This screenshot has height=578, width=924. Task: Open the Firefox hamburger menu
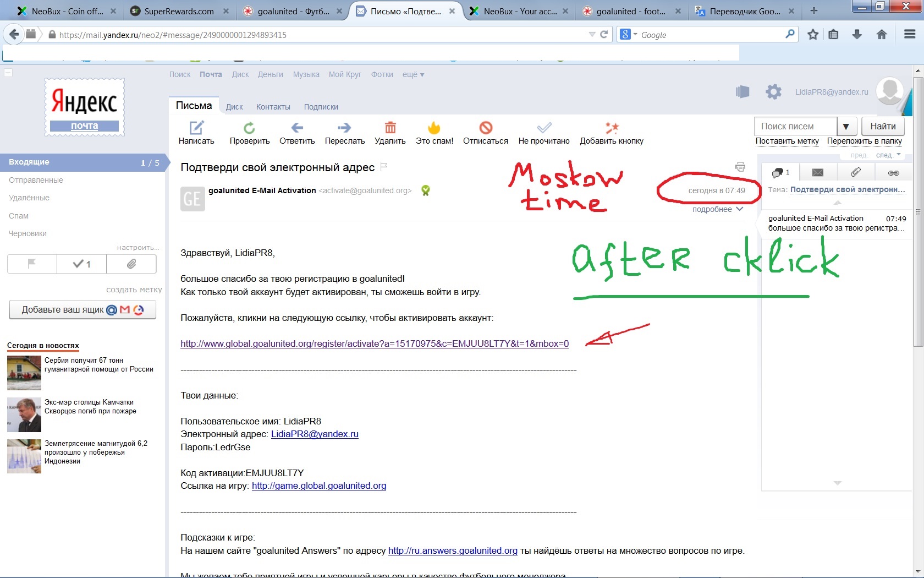[x=909, y=34]
